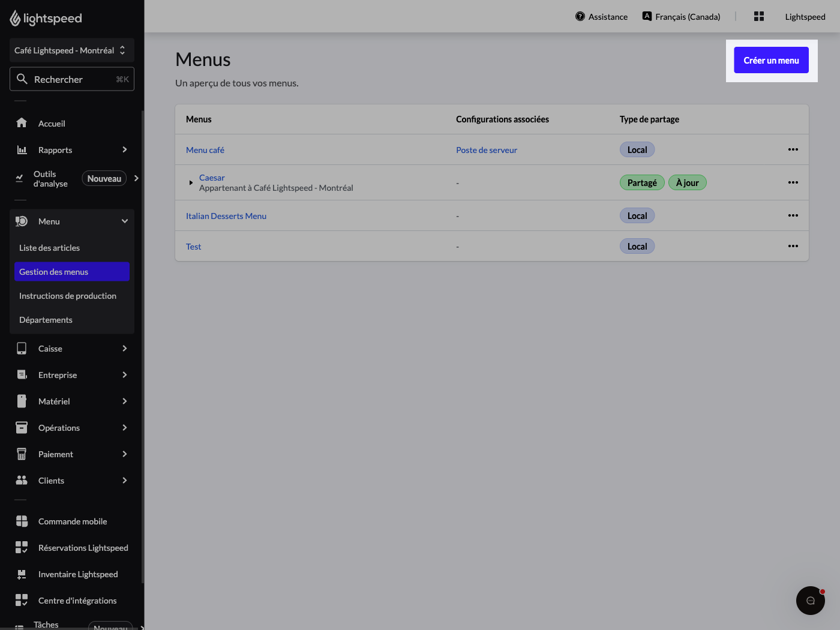Click the 'Configurations associées' column header
This screenshot has height=630, width=840.
[x=502, y=119]
